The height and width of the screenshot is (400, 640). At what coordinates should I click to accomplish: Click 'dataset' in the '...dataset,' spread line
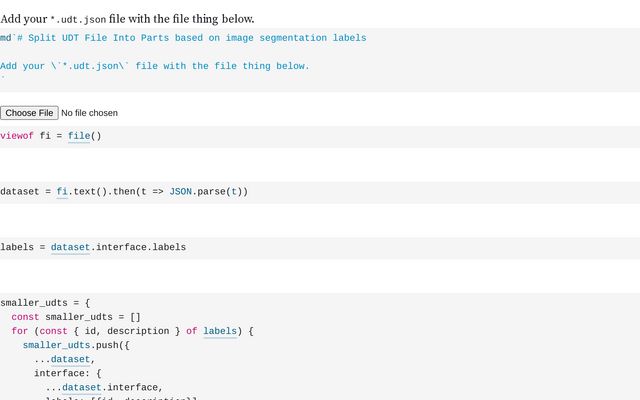[71, 359]
